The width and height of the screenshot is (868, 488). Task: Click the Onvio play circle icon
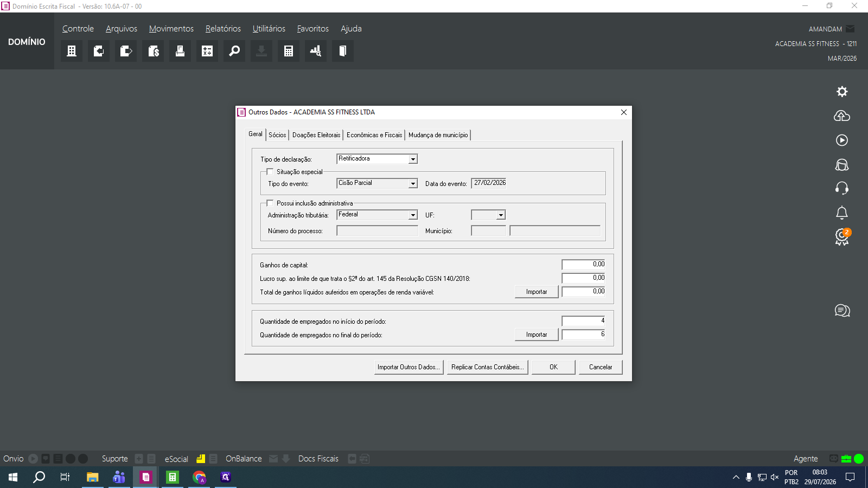coord(33,459)
